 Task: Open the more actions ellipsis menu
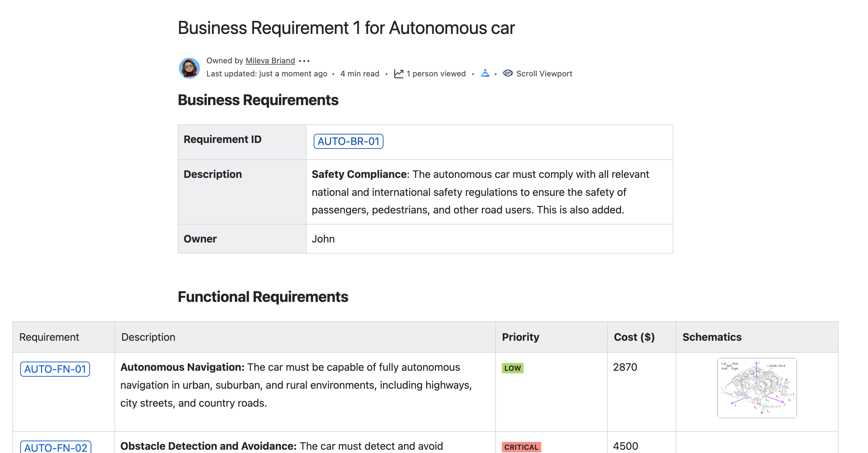coord(305,61)
